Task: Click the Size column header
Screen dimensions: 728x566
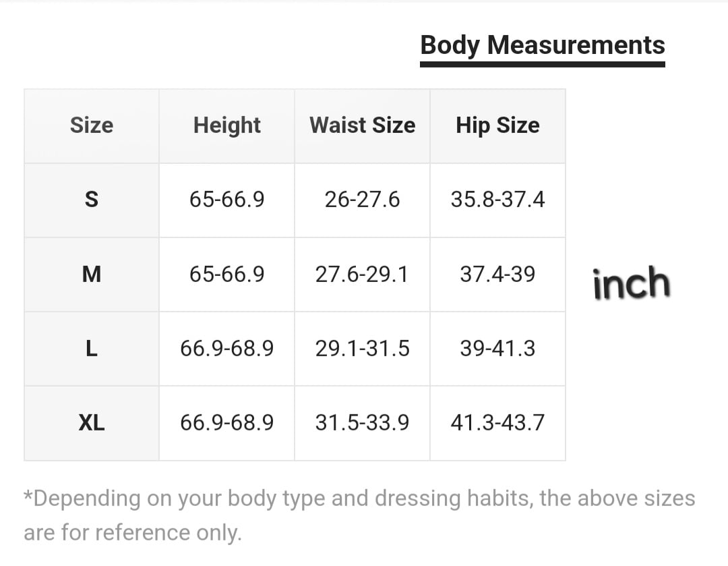Action: pyautogui.click(x=92, y=125)
